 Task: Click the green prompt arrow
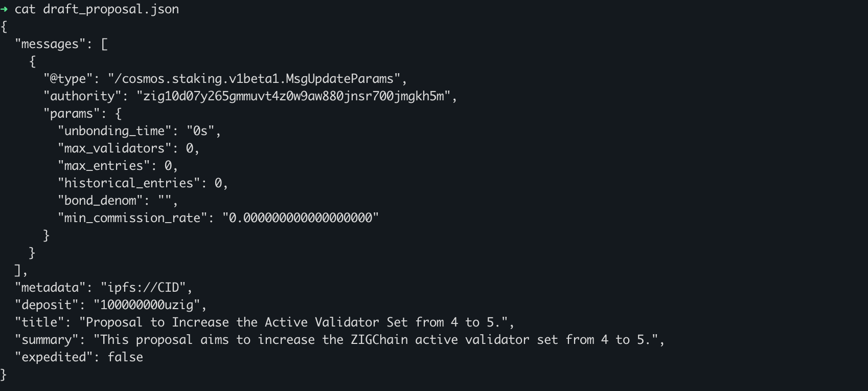5,9
